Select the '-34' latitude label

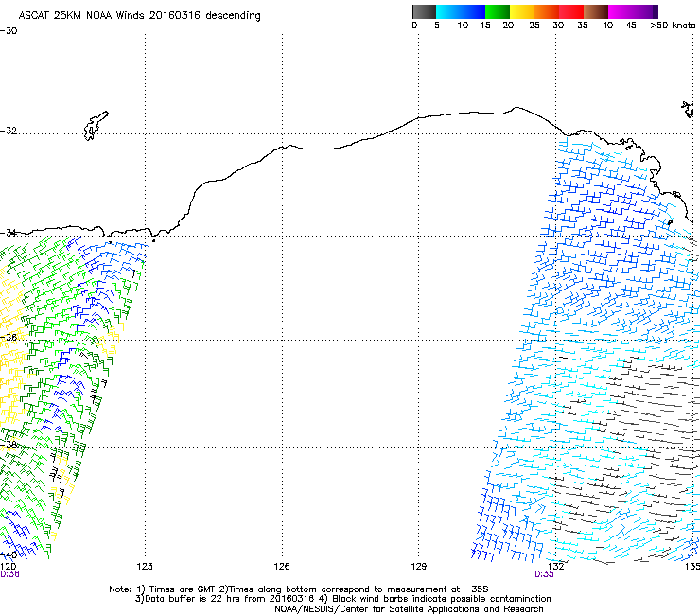[x=9, y=233]
